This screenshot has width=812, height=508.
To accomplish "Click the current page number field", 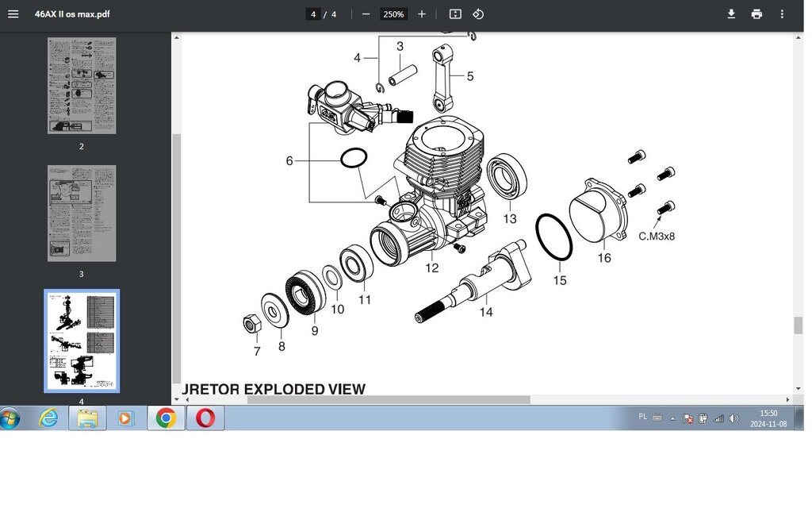I will (x=314, y=14).
